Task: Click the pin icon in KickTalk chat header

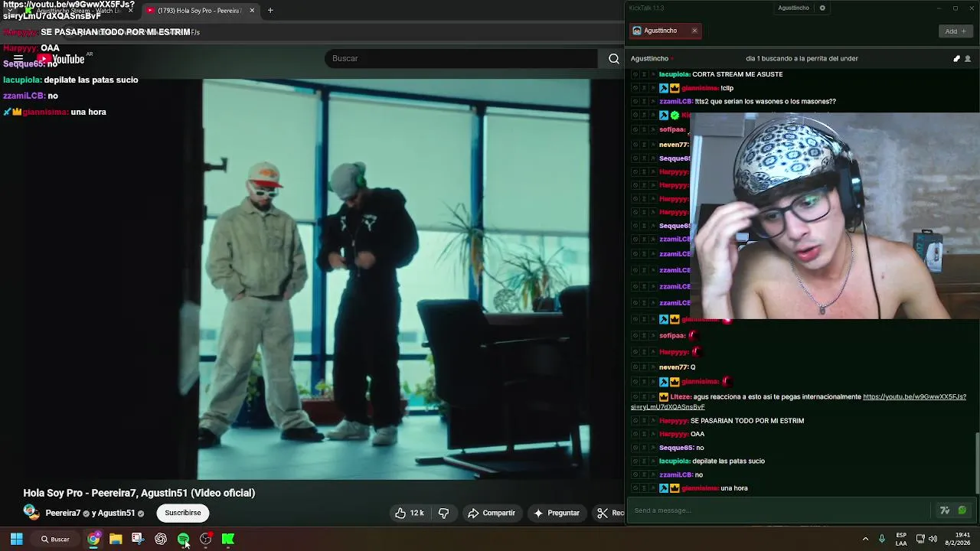Action: click(x=956, y=59)
